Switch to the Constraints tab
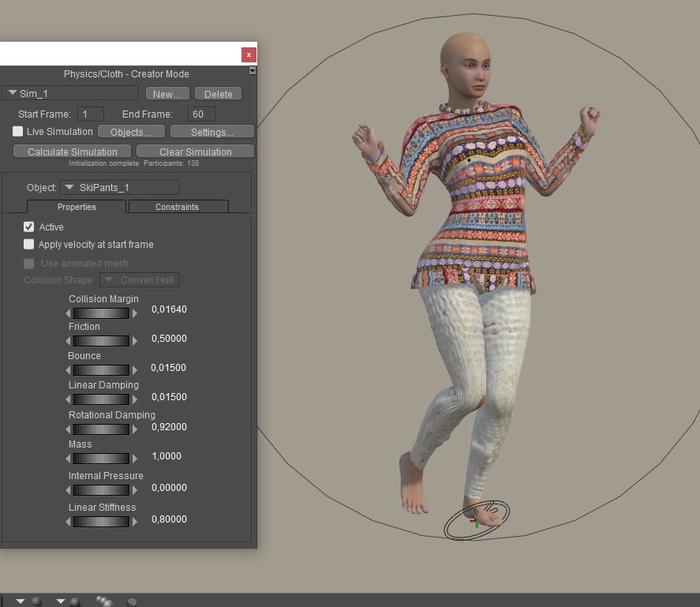The width and height of the screenshot is (700, 607). click(x=178, y=207)
